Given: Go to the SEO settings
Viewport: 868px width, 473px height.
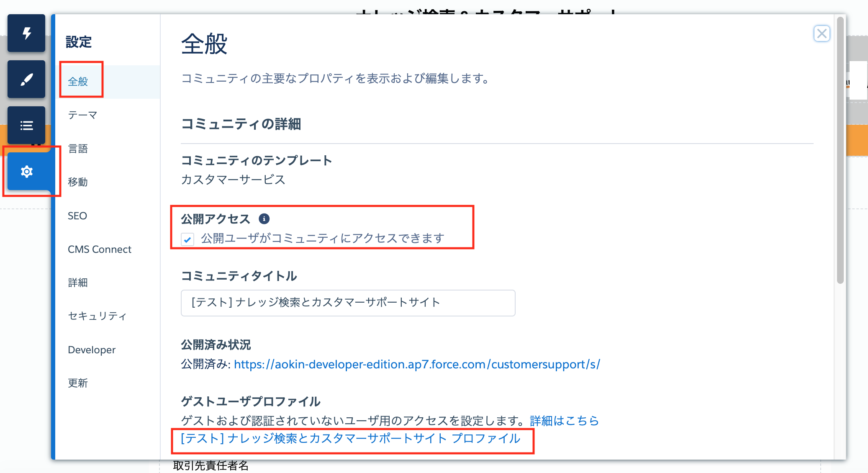Looking at the screenshot, I should pyautogui.click(x=77, y=216).
